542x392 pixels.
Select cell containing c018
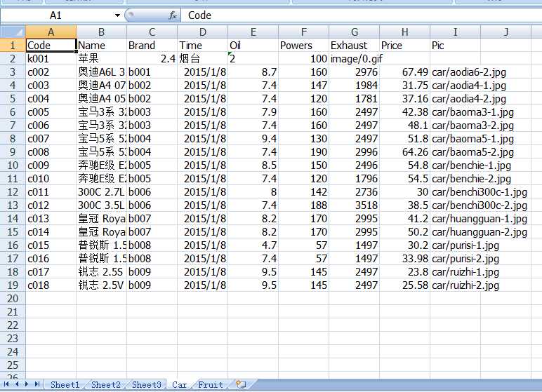pos(51,285)
